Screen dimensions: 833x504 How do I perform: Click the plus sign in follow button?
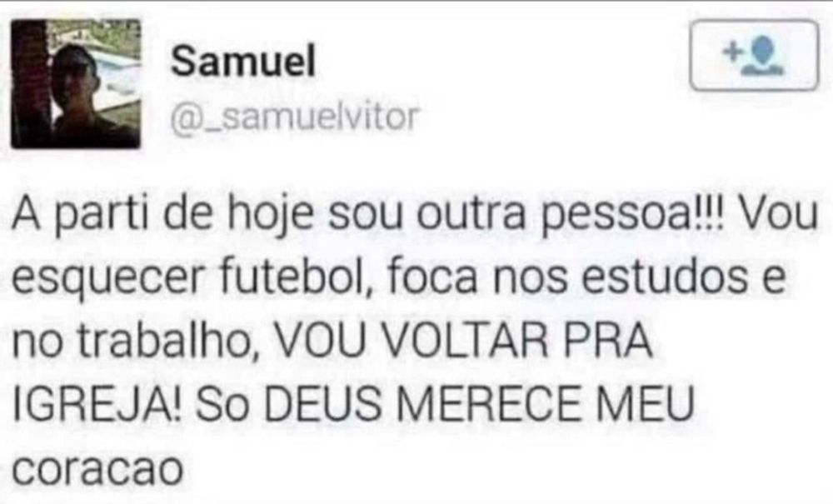(x=732, y=52)
